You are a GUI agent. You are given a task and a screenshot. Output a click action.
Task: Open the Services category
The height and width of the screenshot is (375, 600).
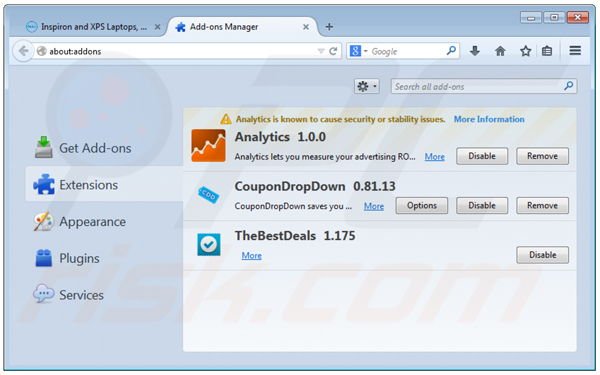click(x=69, y=295)
